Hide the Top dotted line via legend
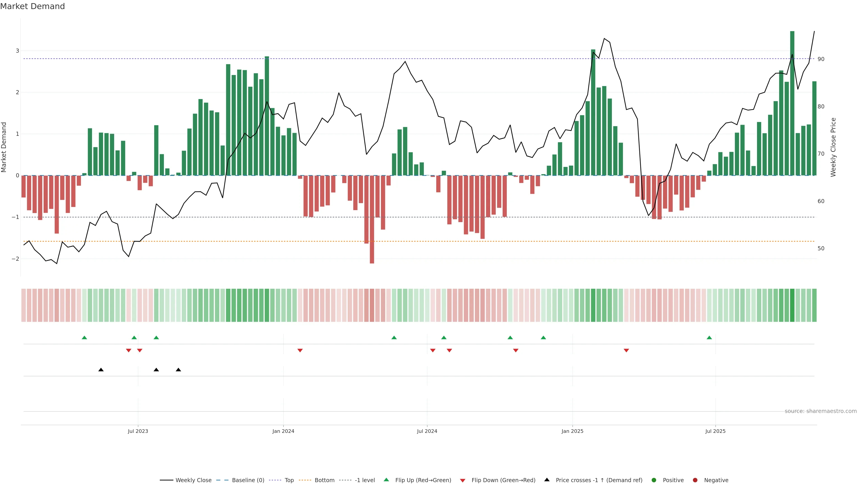 point(289,480)
